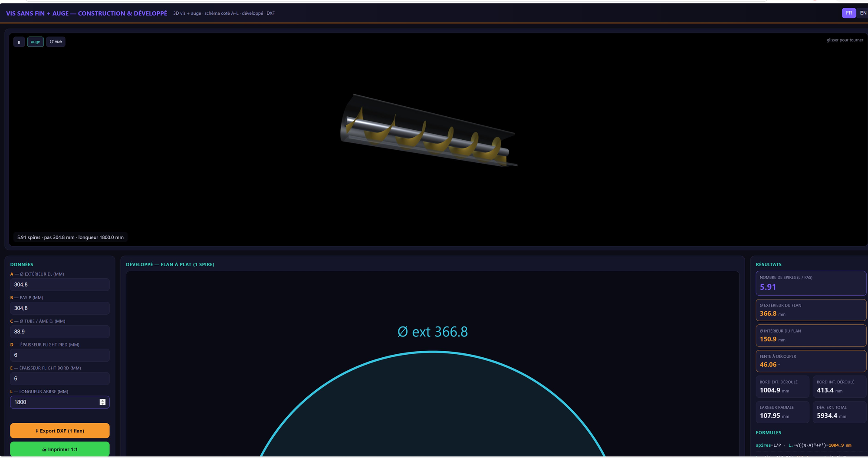868x458 pixels.
Task: Click Imprimer 1:1 button
Action: pos(60,449)
